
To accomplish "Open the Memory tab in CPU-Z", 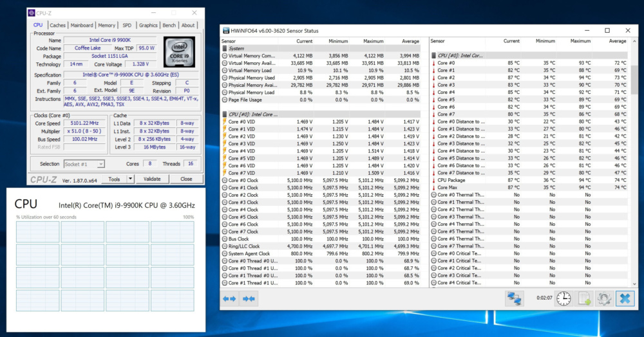I will click(106, 26).
